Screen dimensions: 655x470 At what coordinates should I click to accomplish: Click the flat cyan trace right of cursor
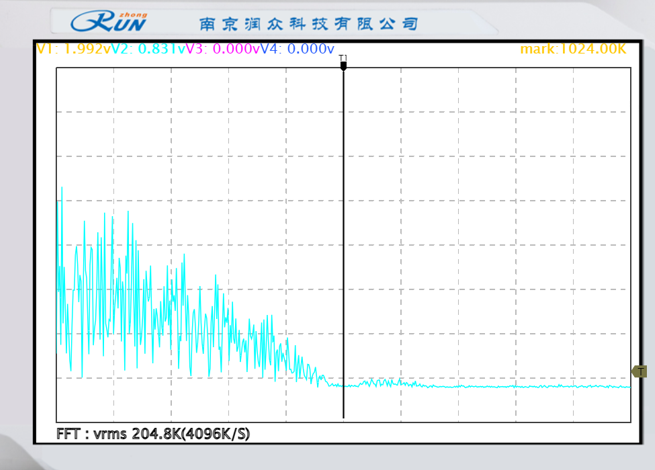[x=520, y=386]
